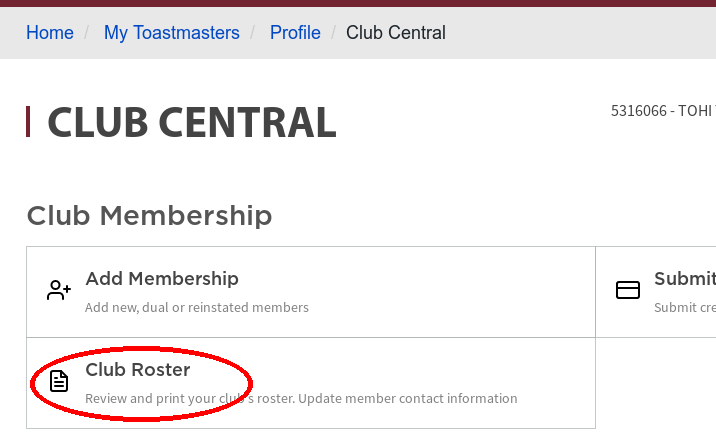The width and height of the screenshot is (716, 445).
Task: Click the slash separator after Home breadcrumb
Action: [x=86, y=33]
